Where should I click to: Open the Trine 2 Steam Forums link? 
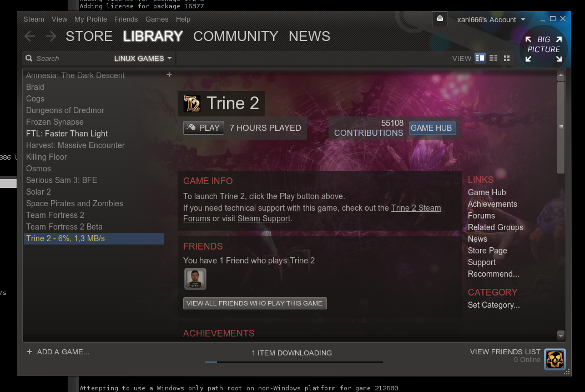tap(416, 208)
